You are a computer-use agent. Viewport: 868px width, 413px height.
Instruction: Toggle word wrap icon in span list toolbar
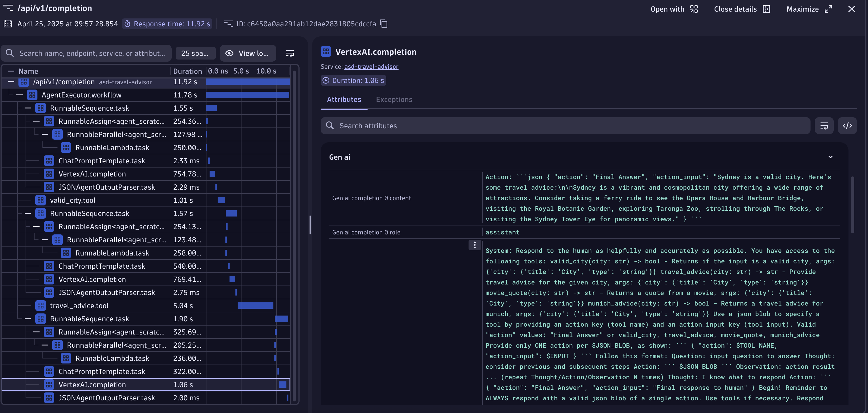point(290,53)
